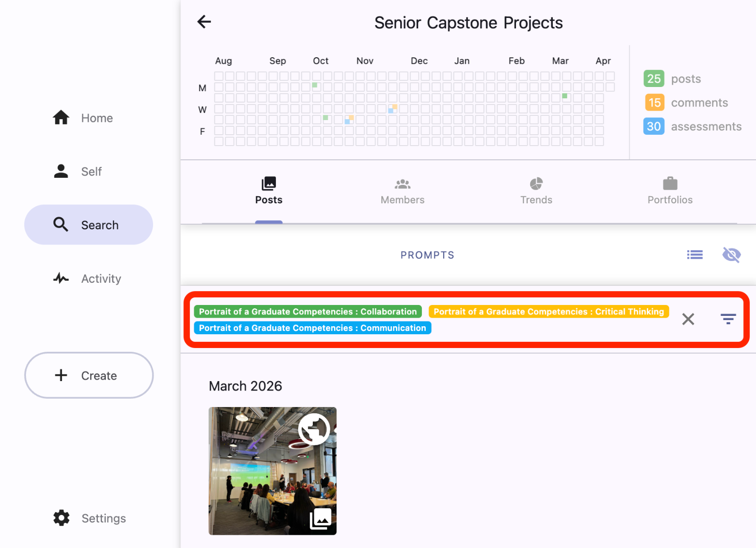This screenshot has height=548, width=756.
Task: Open the Home page from sidebar
Action: click(x=83, y=118)
